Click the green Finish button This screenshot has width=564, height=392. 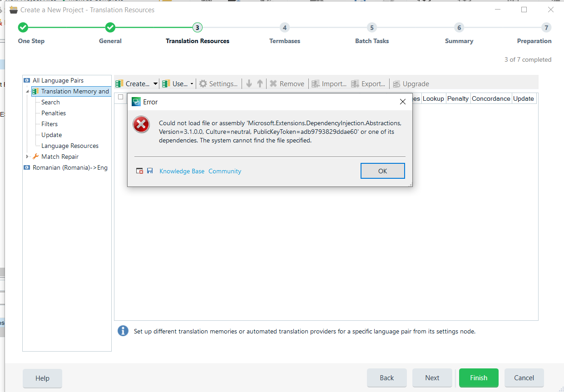(479, 378)
